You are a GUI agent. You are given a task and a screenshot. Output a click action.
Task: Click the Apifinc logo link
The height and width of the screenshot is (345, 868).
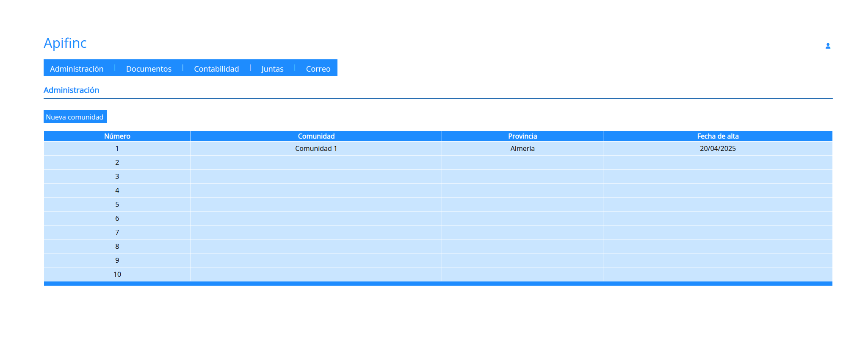(x=65, y=43)
